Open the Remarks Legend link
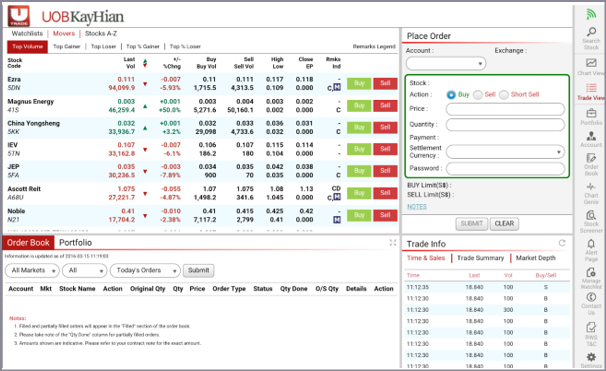This screenshot has height=371, width=606. coord(374,47)
